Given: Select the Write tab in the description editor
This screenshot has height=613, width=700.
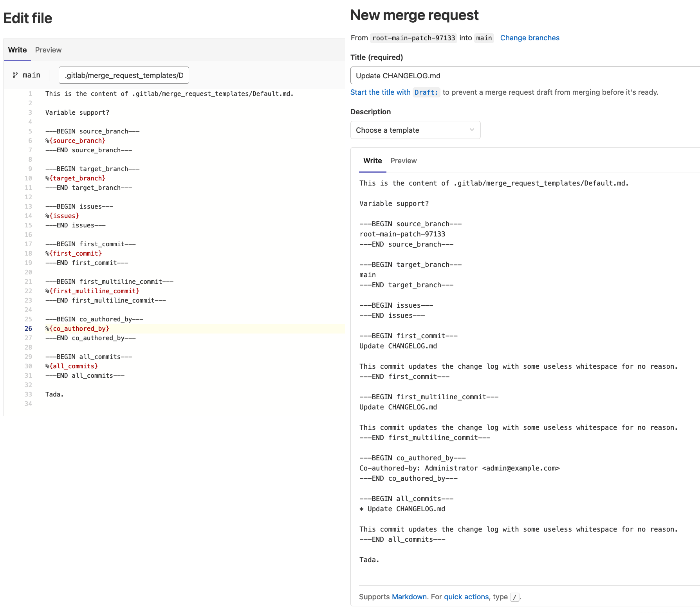Looking at the screenshot, I should click(x=372, y=160).
